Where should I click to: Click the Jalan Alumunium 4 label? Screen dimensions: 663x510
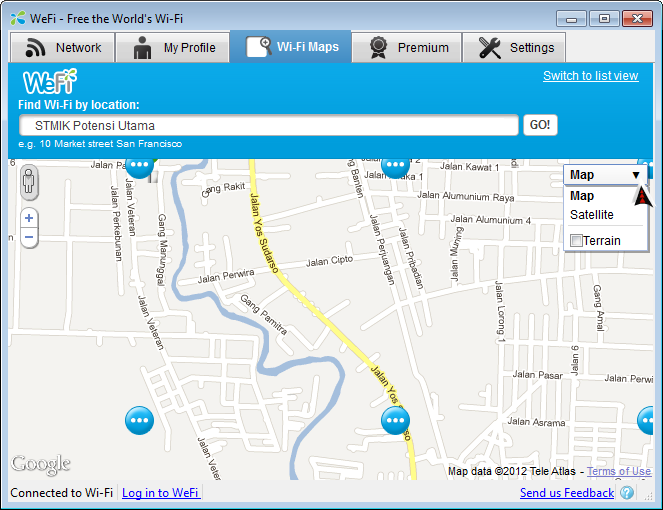click(490, 219)
